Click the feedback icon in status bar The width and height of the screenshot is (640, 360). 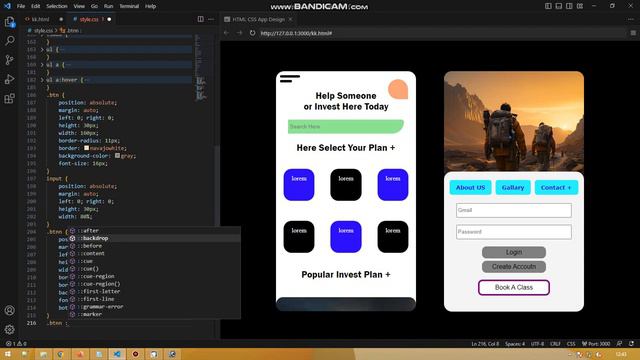tap(620, 344)
